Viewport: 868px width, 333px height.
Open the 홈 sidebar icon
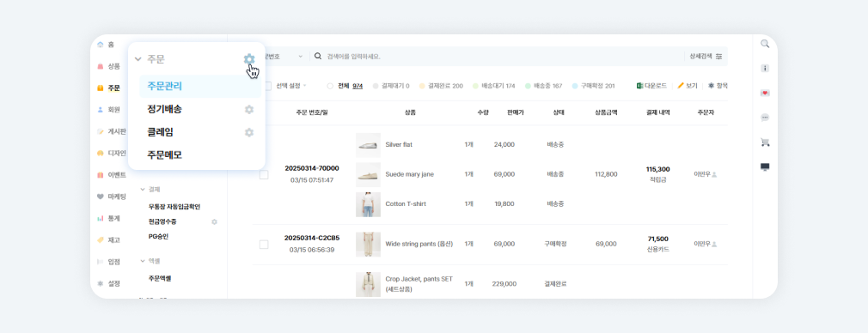pos(101,45)
